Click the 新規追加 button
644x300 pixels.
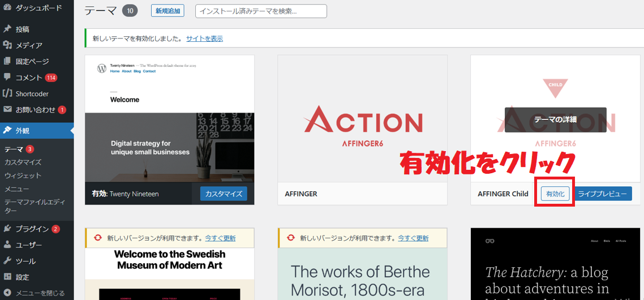pos(168,11)
